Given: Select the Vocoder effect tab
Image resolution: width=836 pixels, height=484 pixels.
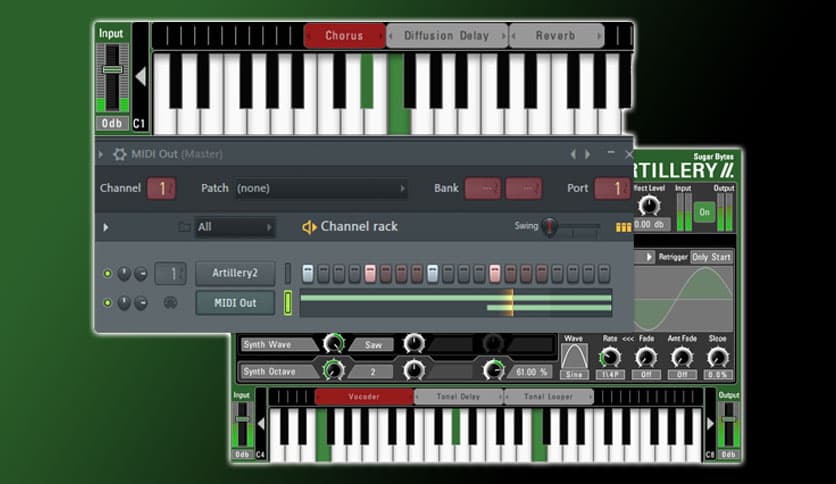Looking at the screenshot, I should pyautogui.click(x=364, y=397).
